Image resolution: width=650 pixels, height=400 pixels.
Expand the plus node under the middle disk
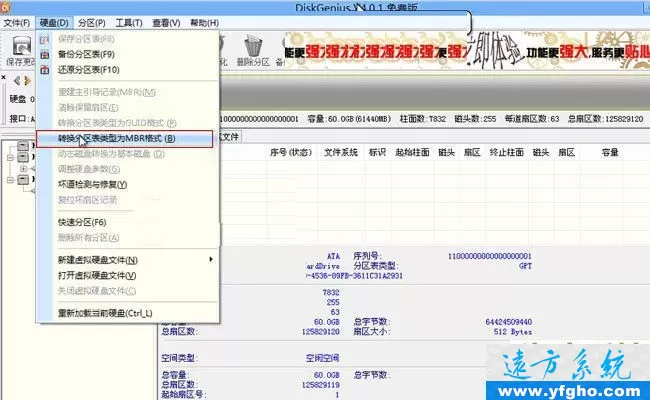[23, 169]
